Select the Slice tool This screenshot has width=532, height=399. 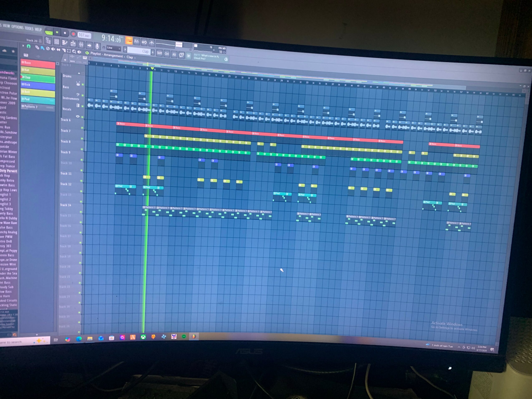(64, 50)
